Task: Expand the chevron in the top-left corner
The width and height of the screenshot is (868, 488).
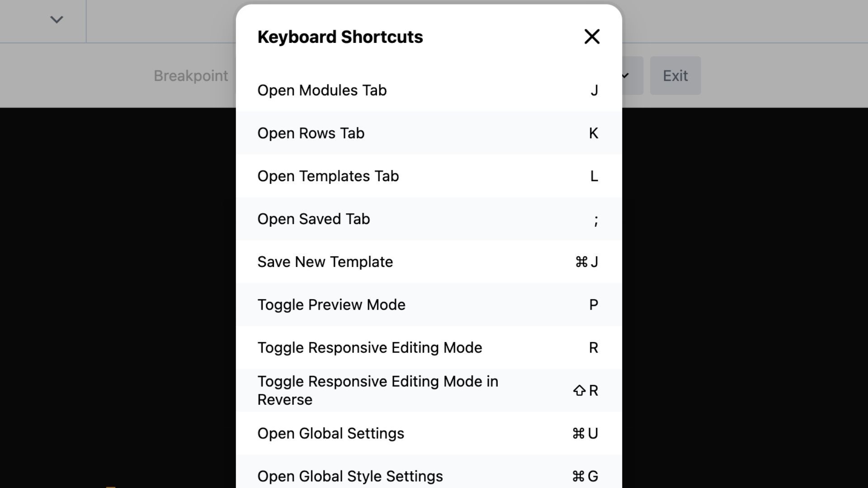Action: click(57, 19)
